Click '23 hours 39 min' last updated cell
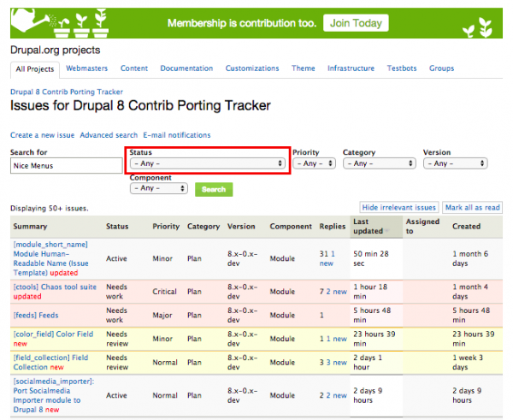This screenshot has width=513, height=420. pyautogui.click(x=374, y=339)
